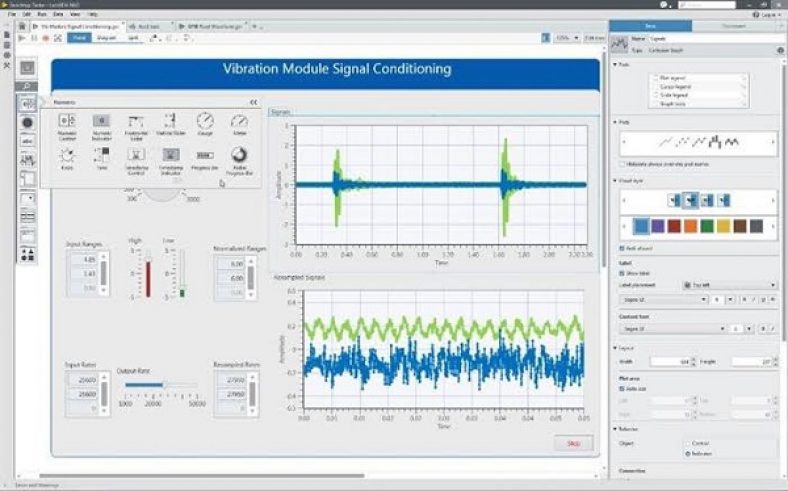Toggle Auto size under Plot area
The height and width of the screenshot is (491, 788).
[624, 389]
